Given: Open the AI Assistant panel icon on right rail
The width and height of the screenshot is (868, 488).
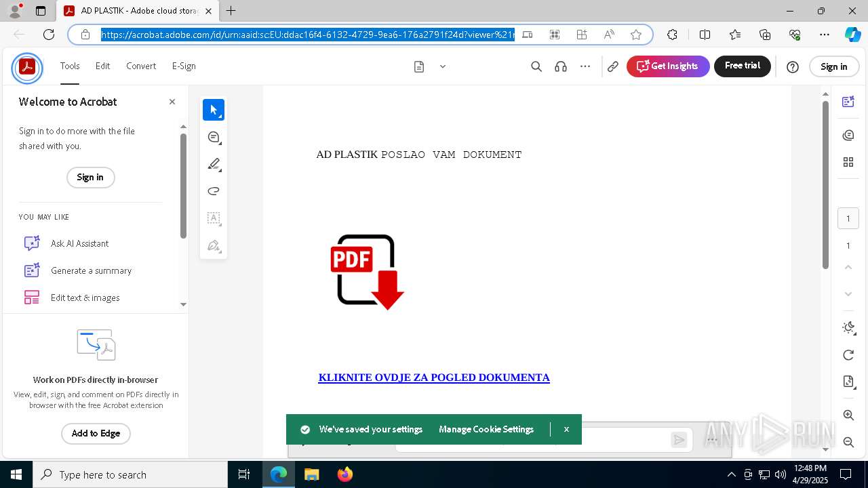Looking at the screenshot, I should (848, 102).
